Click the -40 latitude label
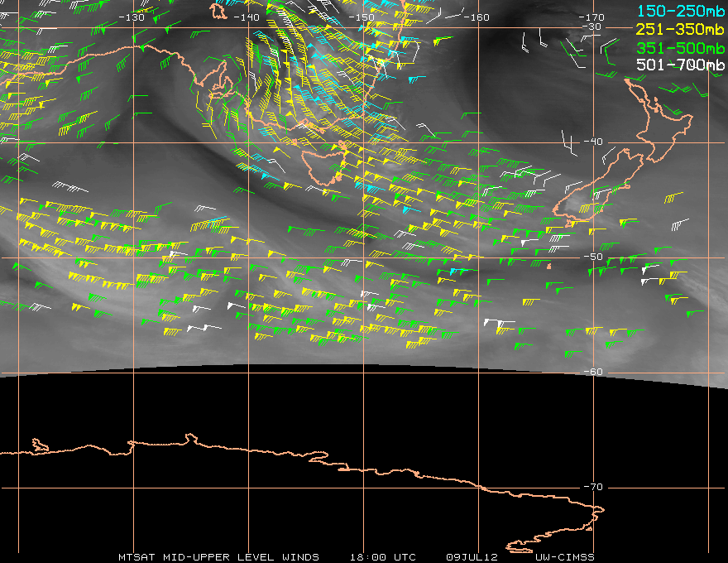Viewport: 728px width, 563px height. click(x=592, y=142)
